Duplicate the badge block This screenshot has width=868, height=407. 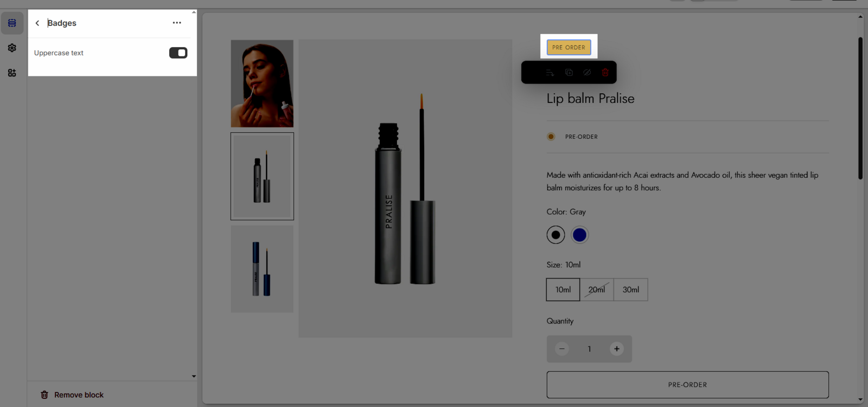[x=569, y=73]
